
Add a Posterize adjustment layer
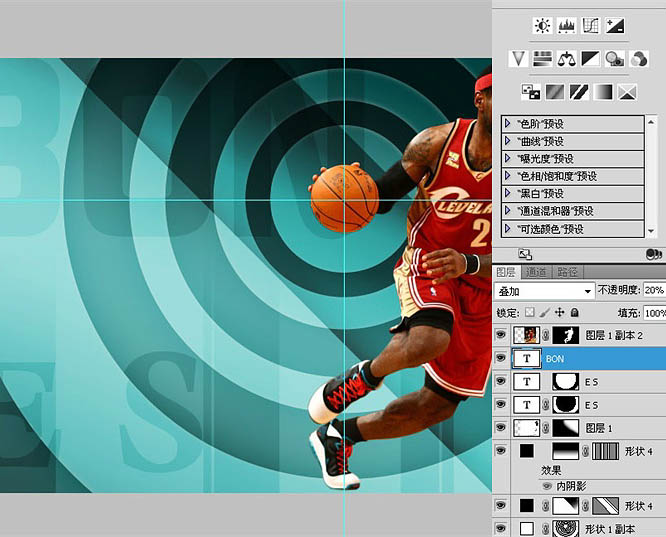click(555, 92)
